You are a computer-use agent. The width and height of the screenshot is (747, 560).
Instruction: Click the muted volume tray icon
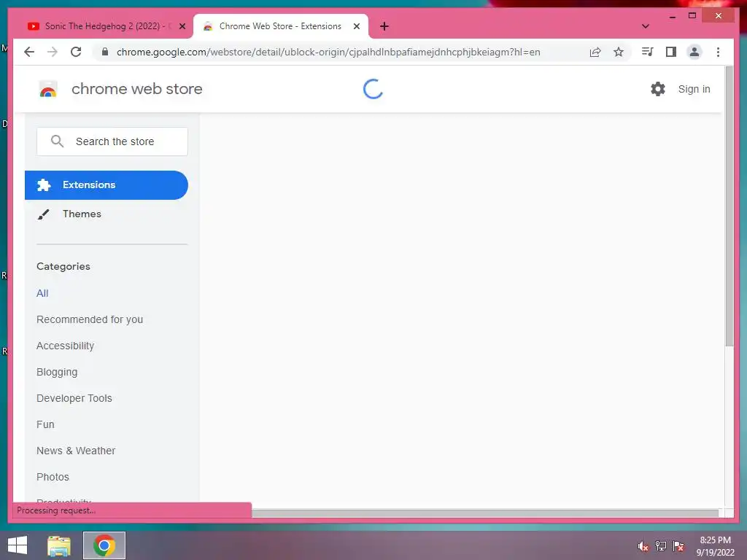tap(643, 546)
